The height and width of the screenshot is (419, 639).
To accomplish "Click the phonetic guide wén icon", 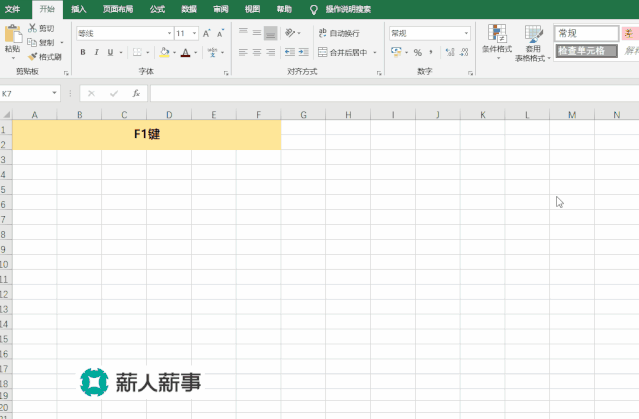I will point(212,52).
